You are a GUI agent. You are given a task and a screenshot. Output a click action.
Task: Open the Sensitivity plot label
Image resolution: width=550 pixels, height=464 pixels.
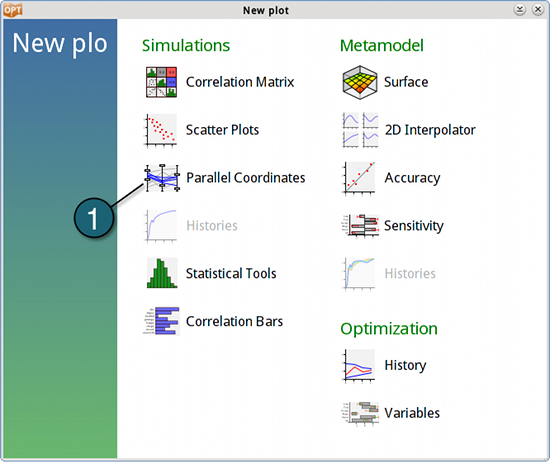(414, 226)
